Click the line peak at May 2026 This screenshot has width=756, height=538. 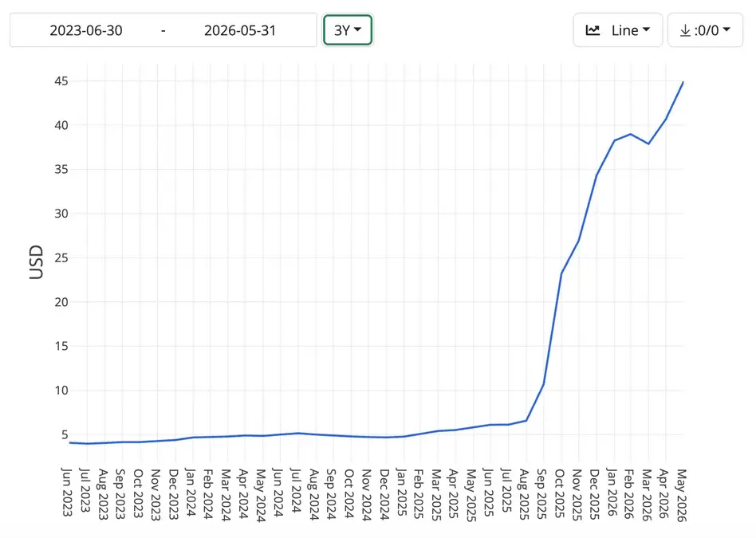point(683,82)
